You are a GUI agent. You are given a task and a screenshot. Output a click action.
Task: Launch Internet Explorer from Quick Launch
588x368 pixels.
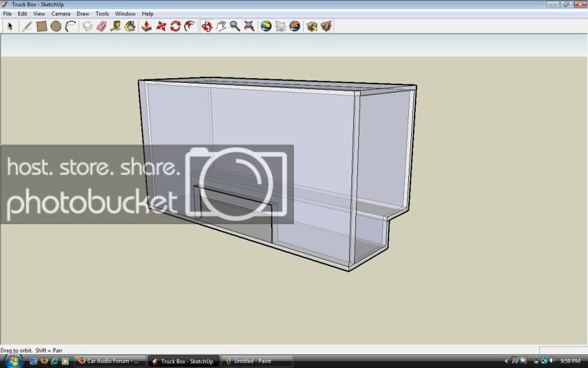tap(55, 361)
